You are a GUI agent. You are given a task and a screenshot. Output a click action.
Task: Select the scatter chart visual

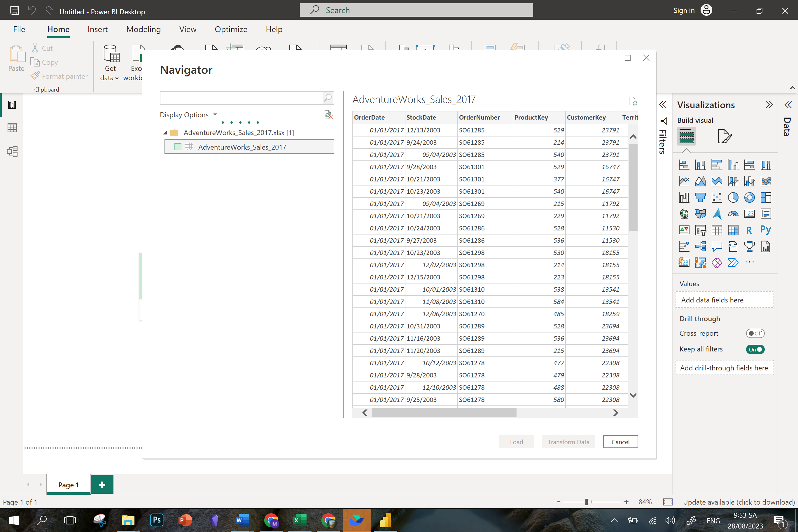[717, 197]
